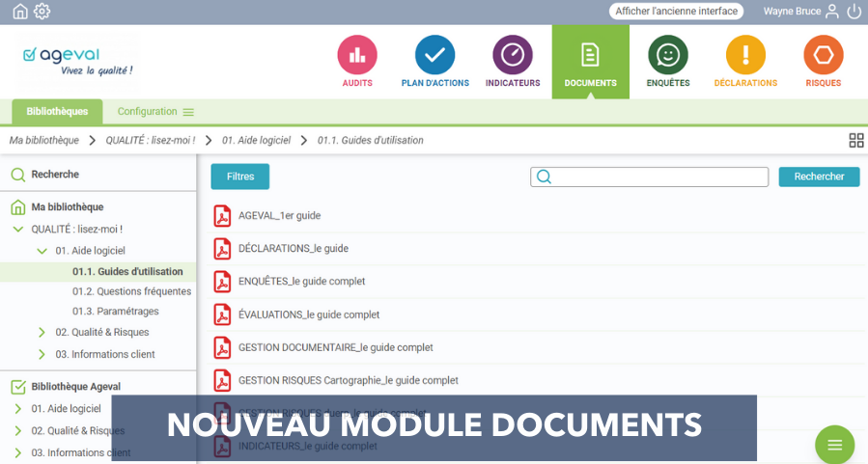The width and height of the screenshot is (868, 464).
Task: Click PDF icon of ENQUÊTES_le guide complet
Action: point(222,282)
